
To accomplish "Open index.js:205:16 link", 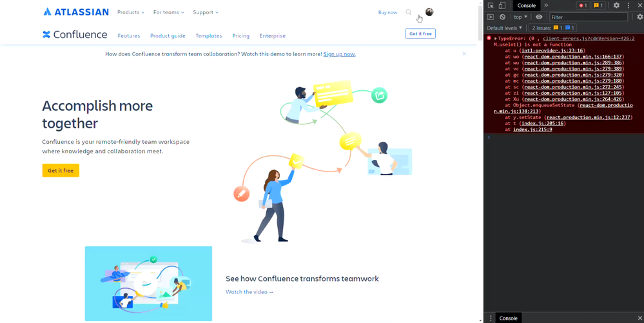I will tap(543, 123).
